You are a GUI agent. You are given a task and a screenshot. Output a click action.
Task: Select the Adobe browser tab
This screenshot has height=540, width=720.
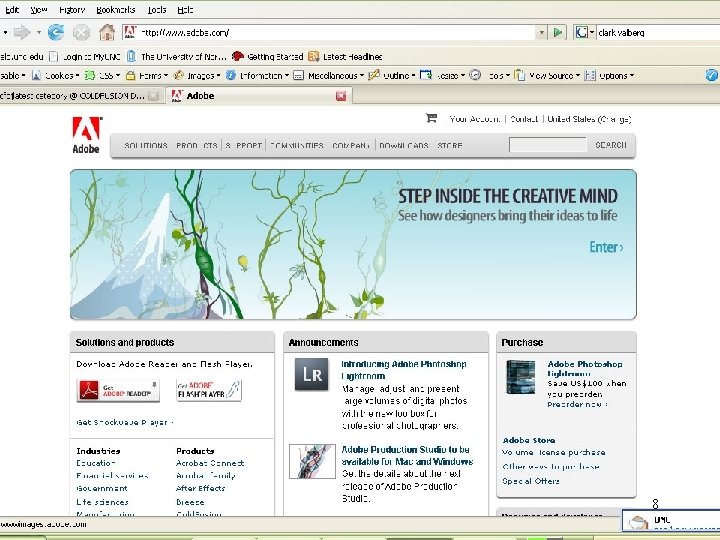point(259,96)
